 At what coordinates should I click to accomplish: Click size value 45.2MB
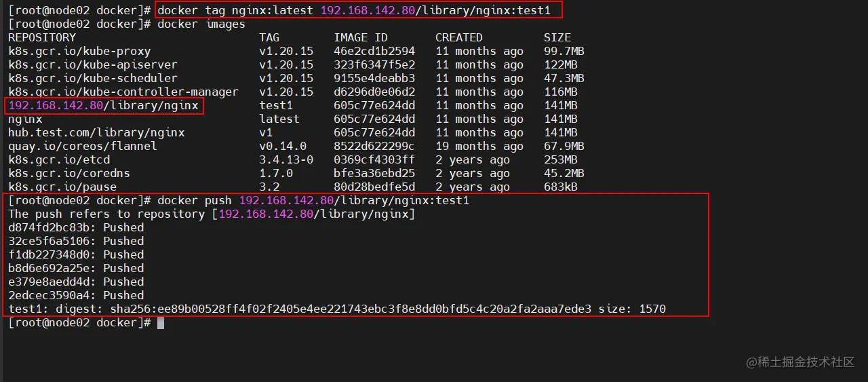[x=564, y=173]
